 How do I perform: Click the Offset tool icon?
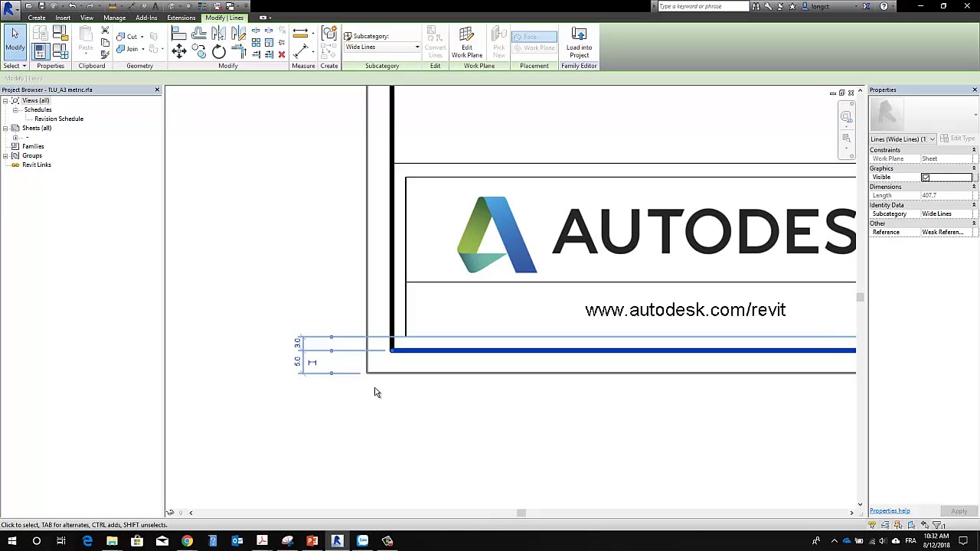click(198, 34)
